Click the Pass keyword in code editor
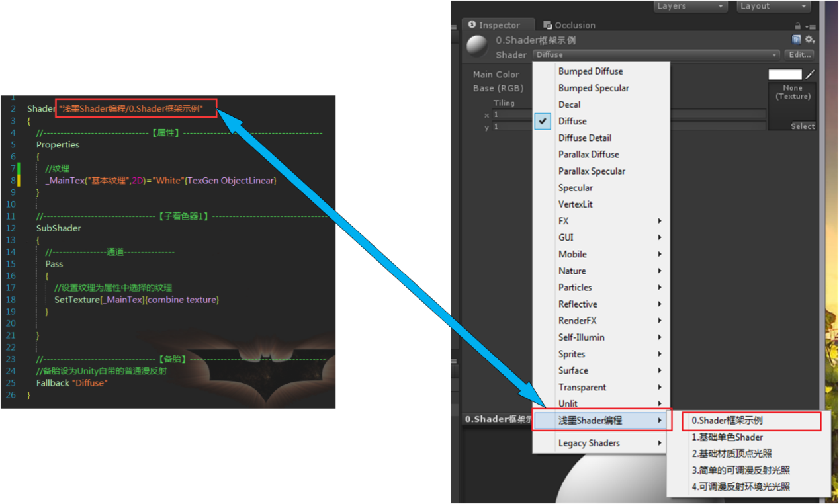Image resolution: width=839 pixels, height=504 pixels. (x=54, y=263)
